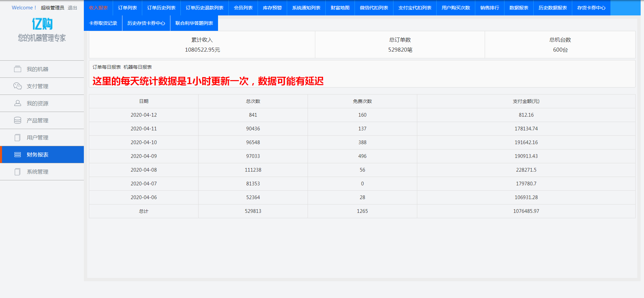The width and height of the screenshot is (644, 298).
Task: Click the 机器每日报表 link
Action: (x=138, y=67)
